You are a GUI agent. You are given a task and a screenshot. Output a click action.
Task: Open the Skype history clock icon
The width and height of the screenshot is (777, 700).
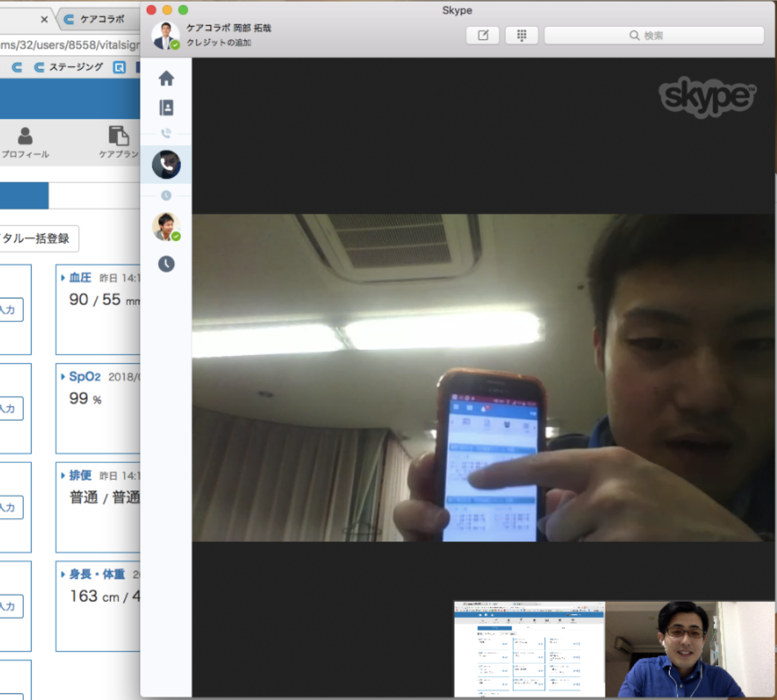(166, 264)
